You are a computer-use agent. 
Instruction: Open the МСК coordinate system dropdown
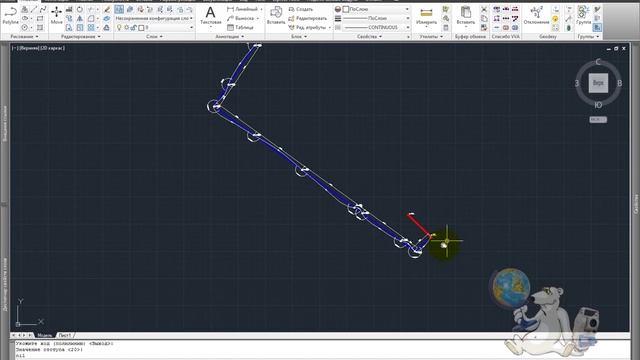(x=598, y=120)
